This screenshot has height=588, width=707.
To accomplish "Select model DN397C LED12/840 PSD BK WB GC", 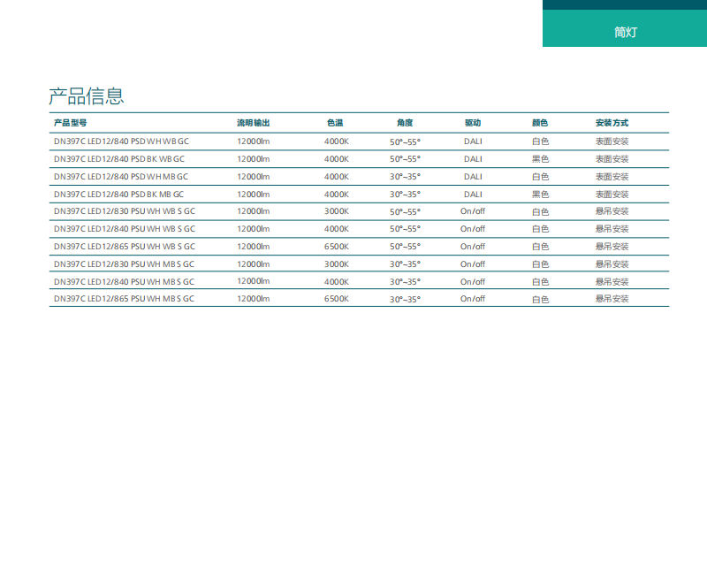I will (x=119, y=159).
